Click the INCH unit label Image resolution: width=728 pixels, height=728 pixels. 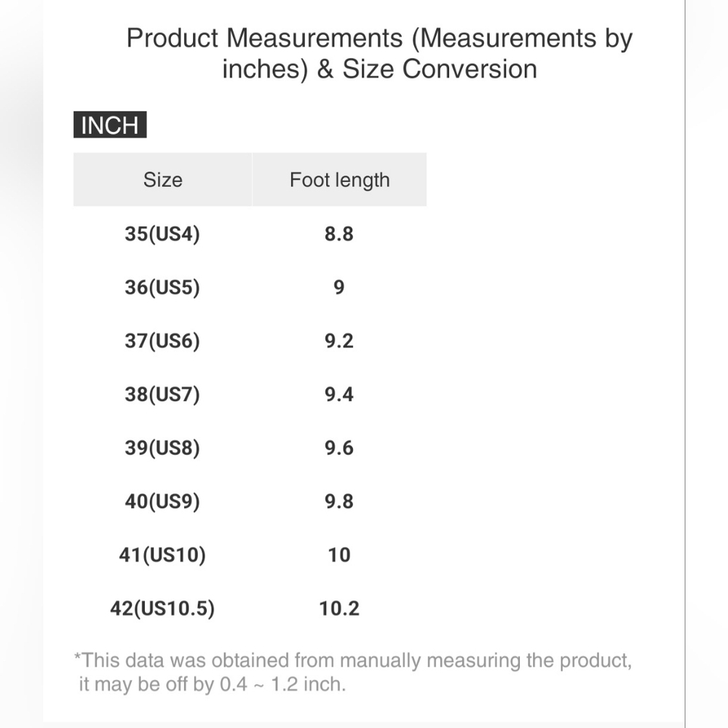pyautogui.click(x=110, y=125)
